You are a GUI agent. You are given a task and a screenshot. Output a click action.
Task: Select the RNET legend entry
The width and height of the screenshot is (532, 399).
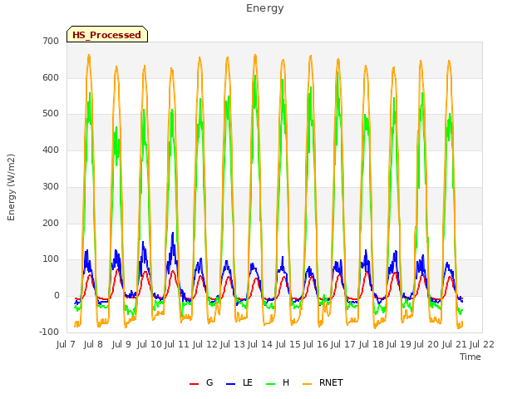323,383
